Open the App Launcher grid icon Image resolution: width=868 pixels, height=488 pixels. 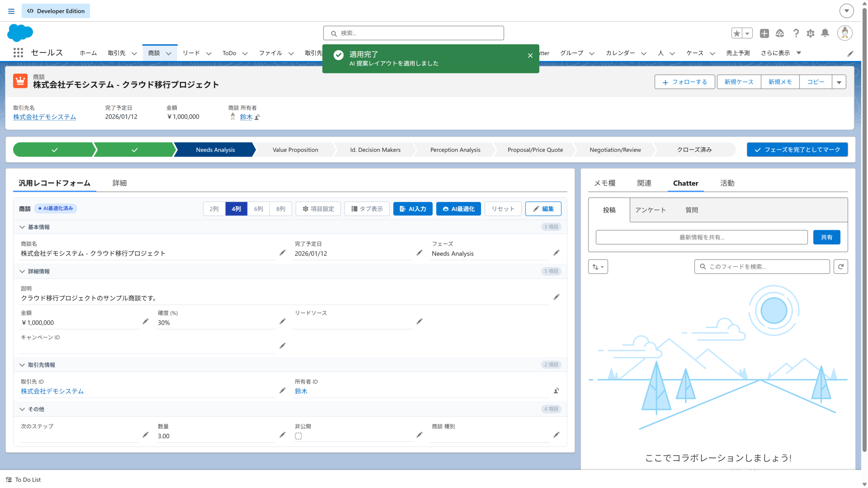click(18, 53)
